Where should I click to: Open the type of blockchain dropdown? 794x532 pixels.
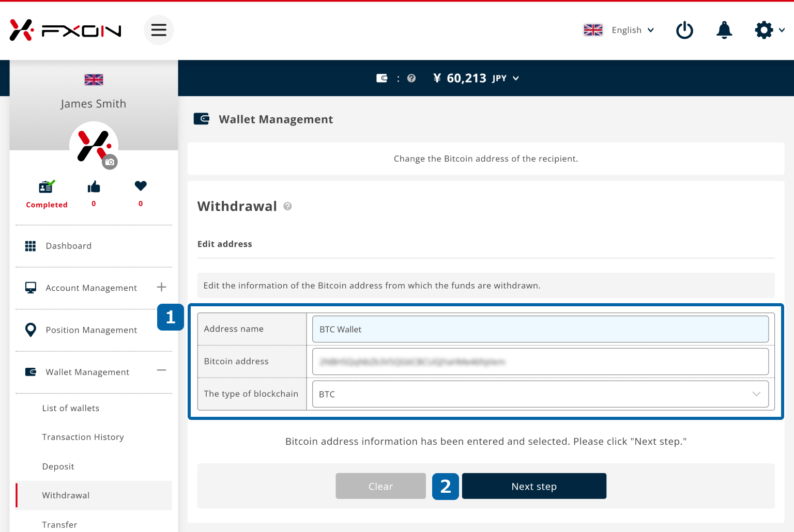click(540, 394)
